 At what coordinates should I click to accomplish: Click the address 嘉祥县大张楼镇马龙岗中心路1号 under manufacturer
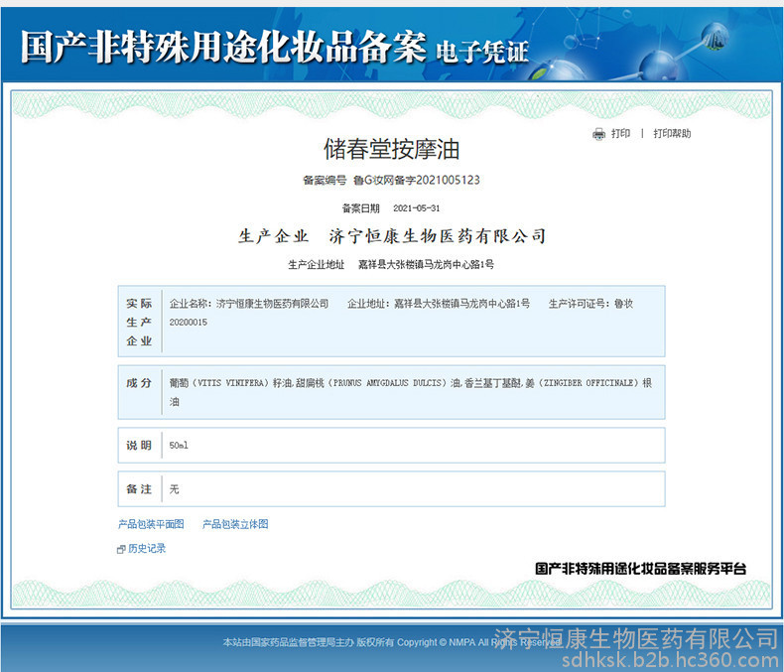click(426, 264)
